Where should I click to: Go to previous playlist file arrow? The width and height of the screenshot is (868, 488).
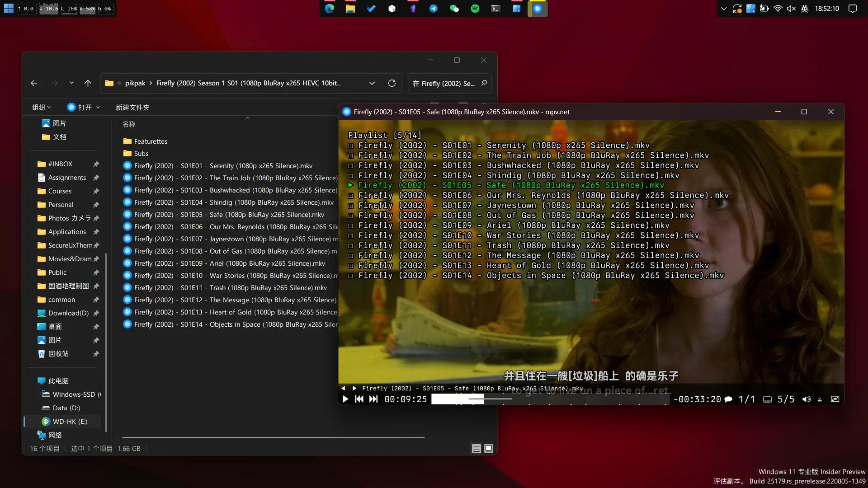click(x=343, y=388)
